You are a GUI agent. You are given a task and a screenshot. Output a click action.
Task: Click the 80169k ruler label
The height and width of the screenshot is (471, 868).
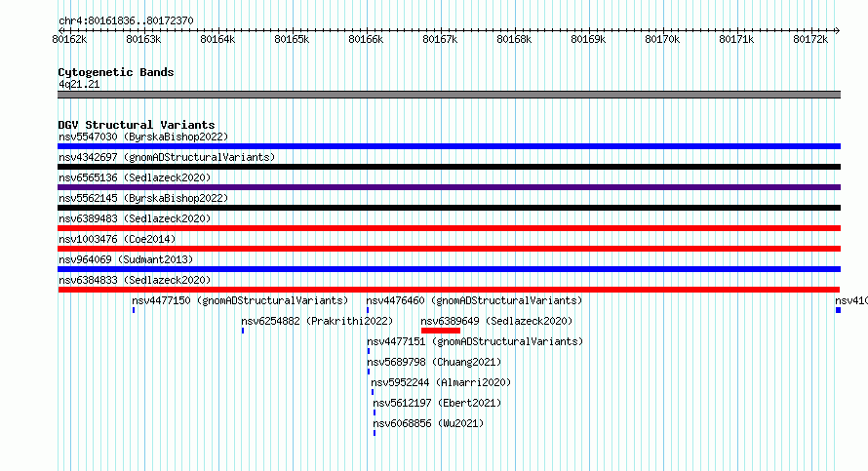point(588,39)
